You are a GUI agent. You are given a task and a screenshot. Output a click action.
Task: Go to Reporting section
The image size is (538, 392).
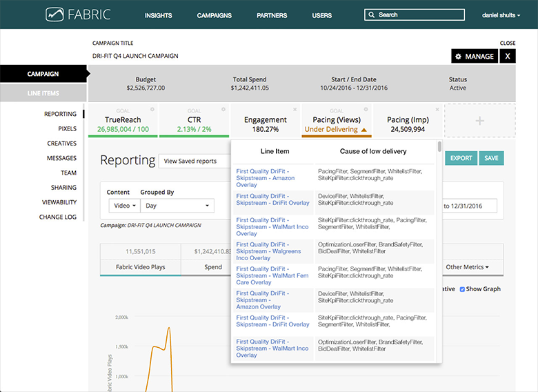click(60, 114)
